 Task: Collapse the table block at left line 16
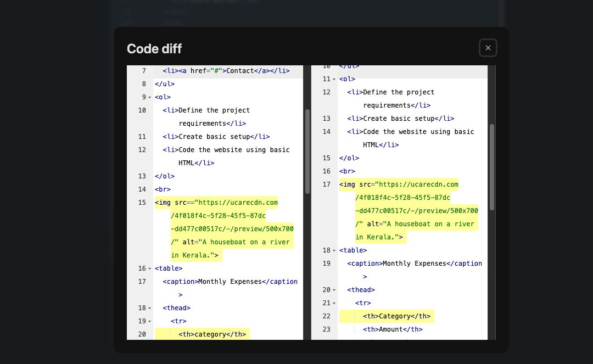point(149,269)
